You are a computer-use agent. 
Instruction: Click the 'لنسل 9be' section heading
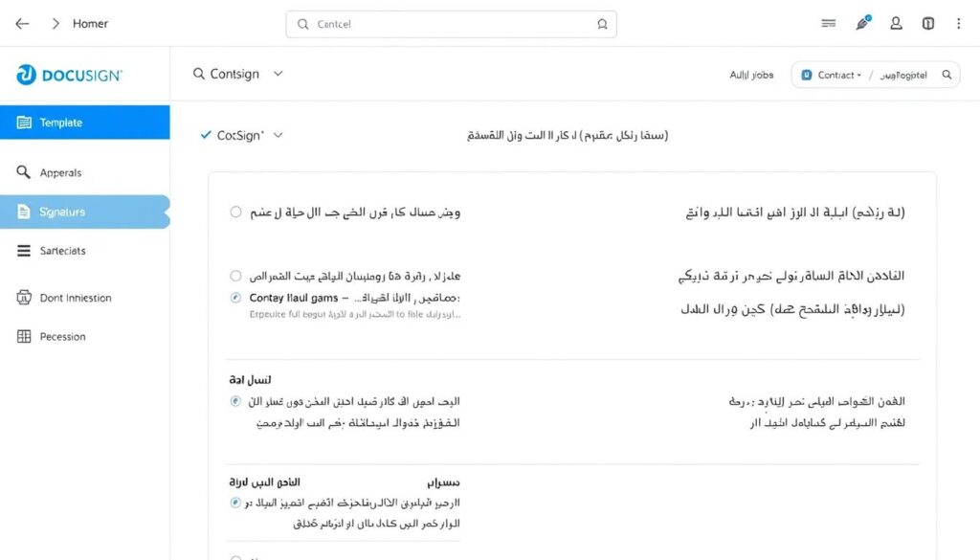pos(250,379)
